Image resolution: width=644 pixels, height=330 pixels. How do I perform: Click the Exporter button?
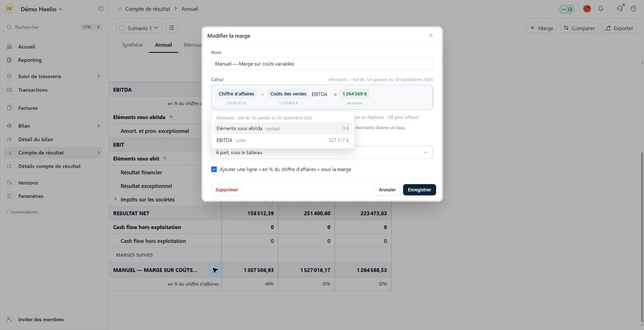(x=619, y=28)
